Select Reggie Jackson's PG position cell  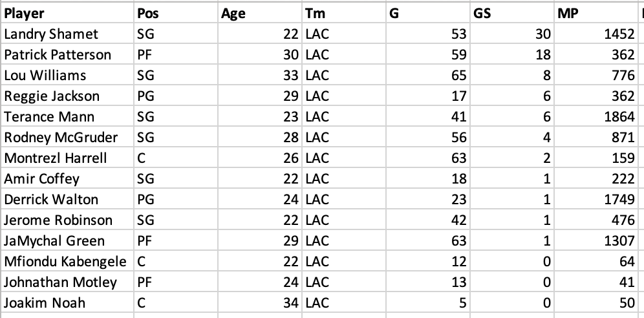coord(176,96)
